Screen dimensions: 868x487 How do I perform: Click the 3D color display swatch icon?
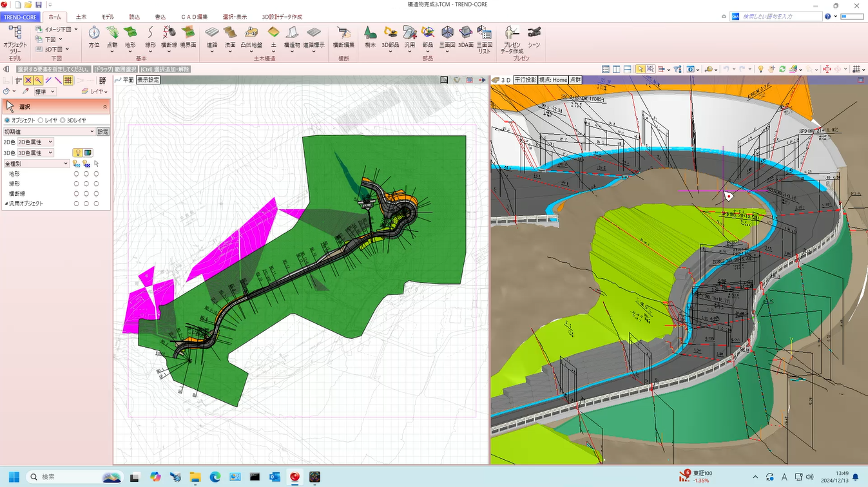88,153
